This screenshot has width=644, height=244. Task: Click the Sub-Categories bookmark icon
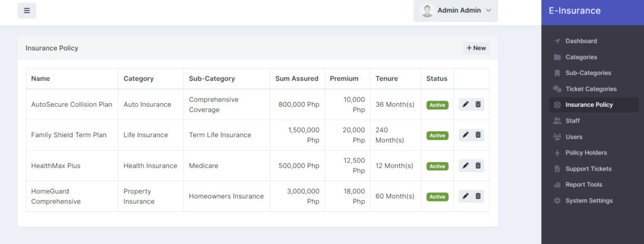557,73
